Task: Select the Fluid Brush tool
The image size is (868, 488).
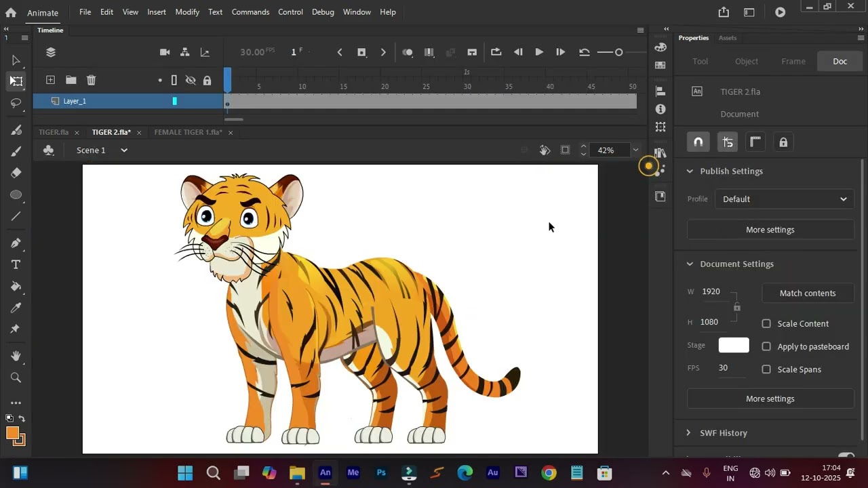Action: [x=16, y=129]
